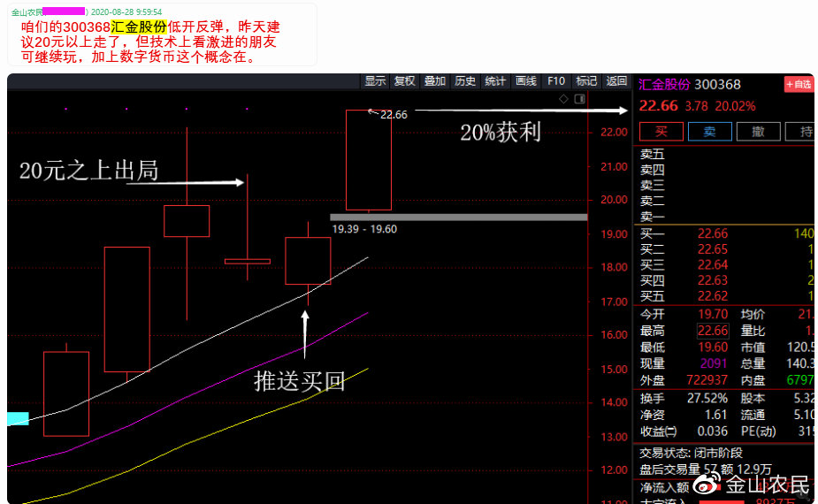
Task: Click the 今开 value 19.70
Action: (713, 314)
